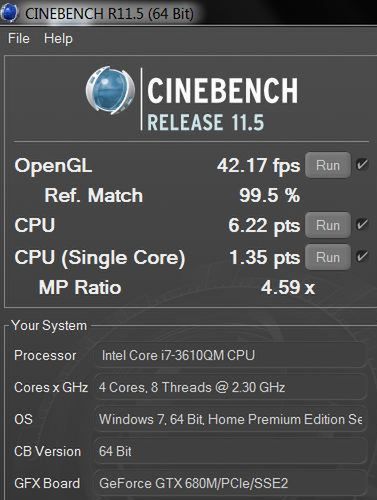
Task: Select the Cores x GHz field
Action: pyautogui.click(x=231, y=387)
